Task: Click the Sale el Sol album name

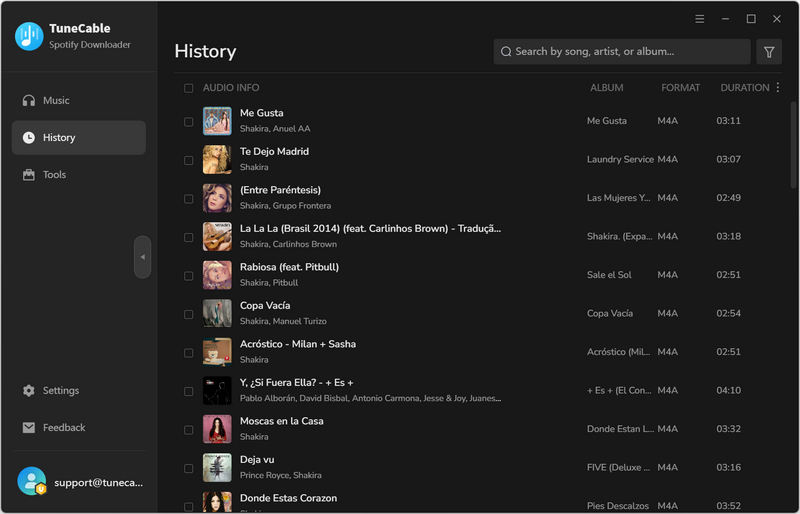Action: point(609,275)
